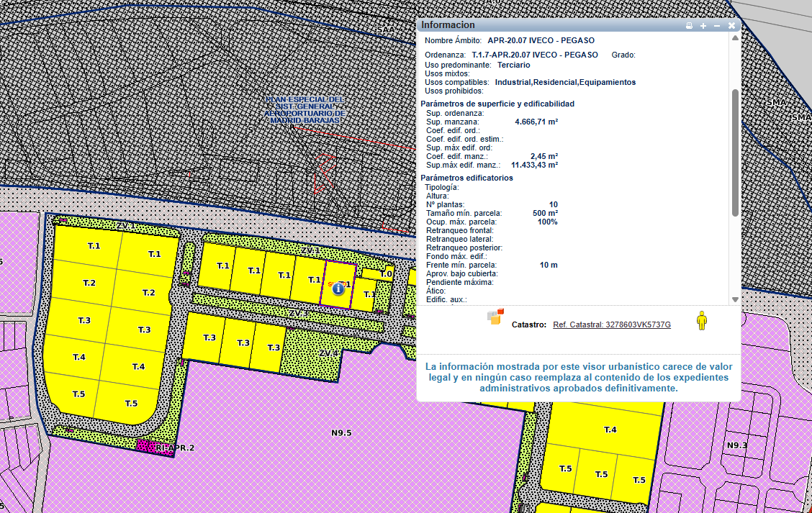
Task: Print the Informacion panel contents
Action: click(689, 25)
